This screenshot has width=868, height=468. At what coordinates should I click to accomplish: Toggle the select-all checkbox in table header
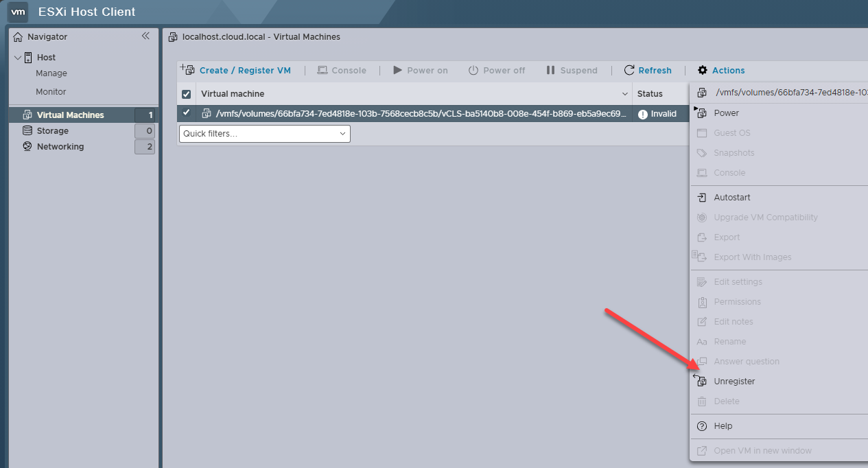(186, 94)
